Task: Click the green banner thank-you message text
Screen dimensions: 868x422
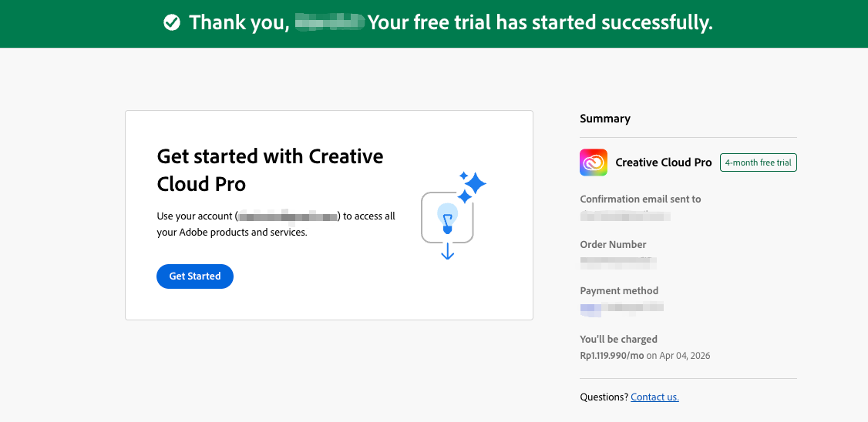Action: (540, 23)
